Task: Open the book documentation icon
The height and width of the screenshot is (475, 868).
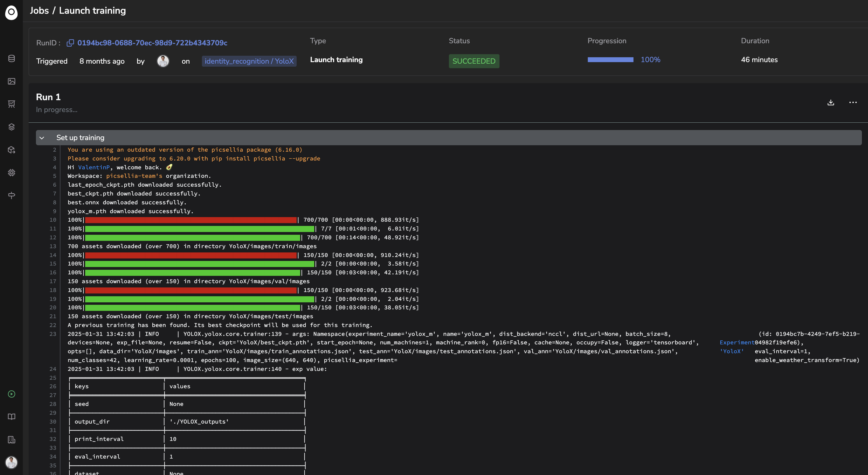Action: [12, 417]
